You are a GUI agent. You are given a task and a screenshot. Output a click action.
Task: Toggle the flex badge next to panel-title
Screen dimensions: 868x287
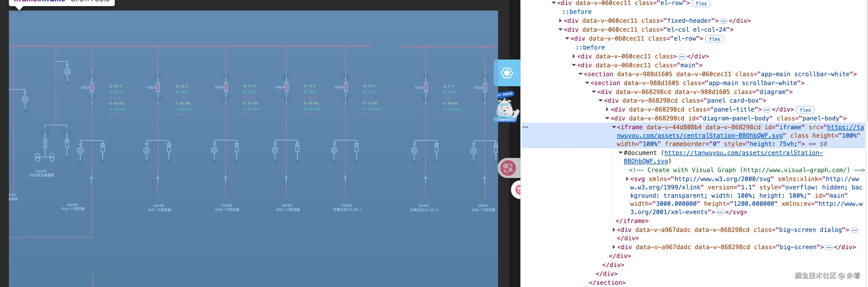tap(805, 110)
